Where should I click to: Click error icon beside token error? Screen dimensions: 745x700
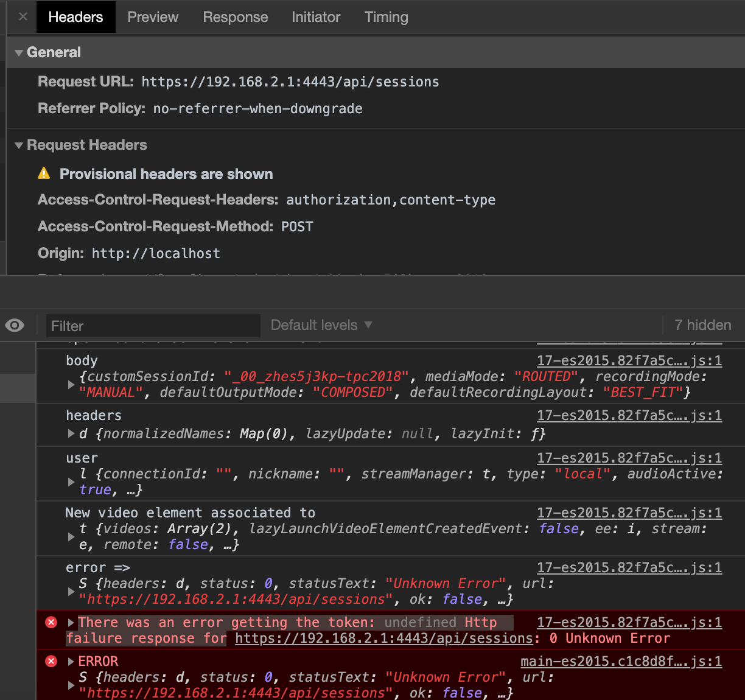51,622
